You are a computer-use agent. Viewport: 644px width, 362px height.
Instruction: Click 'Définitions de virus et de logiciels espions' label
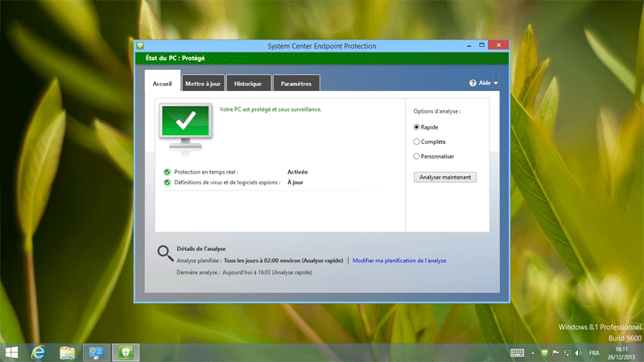click(226, 183)
